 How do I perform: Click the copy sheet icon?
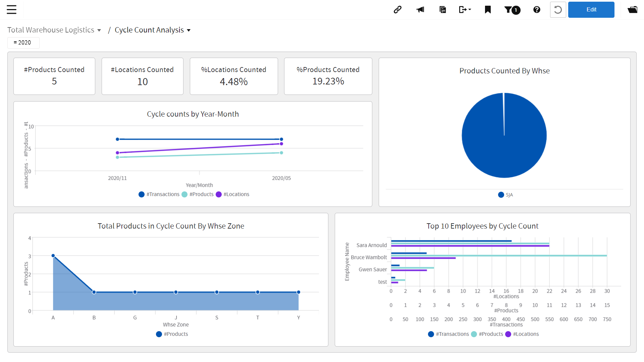(442, 10)
